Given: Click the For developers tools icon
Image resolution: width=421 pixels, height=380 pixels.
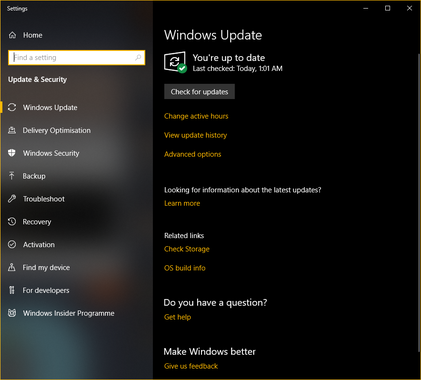Looking at the screenshot, I should click(x=12, y=290).
